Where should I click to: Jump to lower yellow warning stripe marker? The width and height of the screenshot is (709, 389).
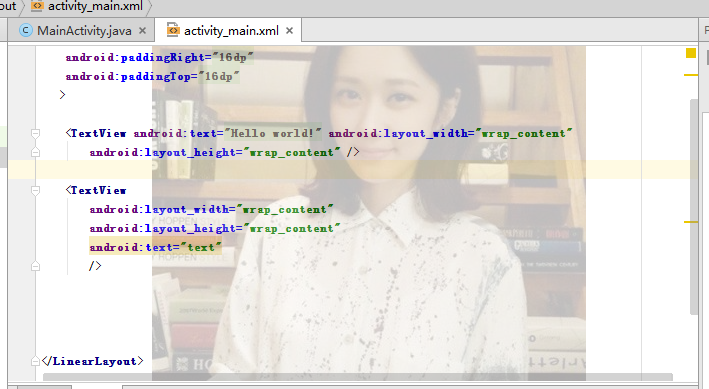coord(690,222)
